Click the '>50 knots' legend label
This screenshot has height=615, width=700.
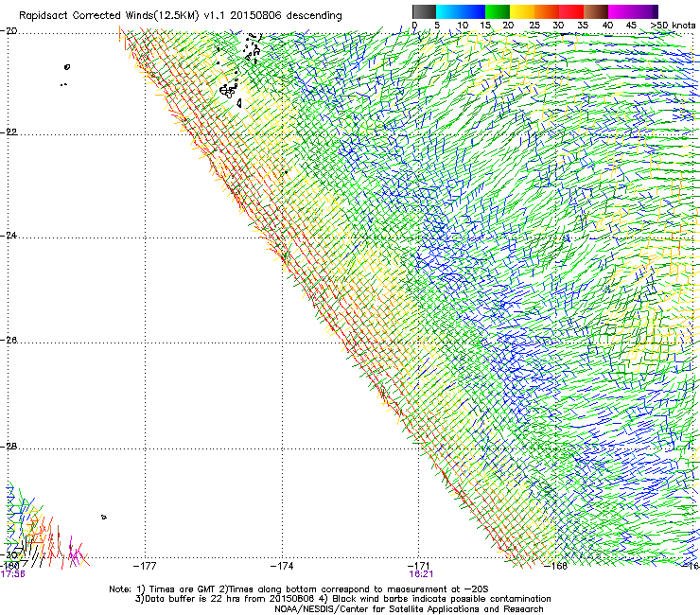(674, 26)
